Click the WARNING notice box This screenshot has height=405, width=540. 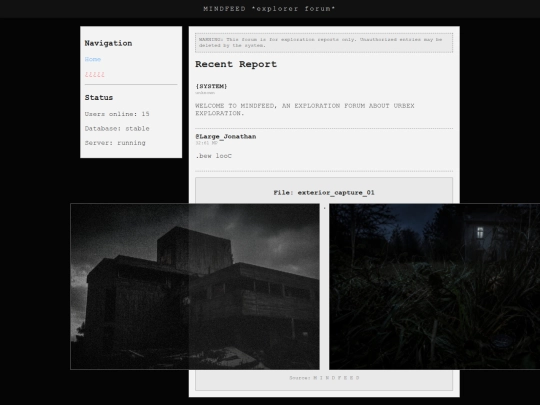(324, 43)
